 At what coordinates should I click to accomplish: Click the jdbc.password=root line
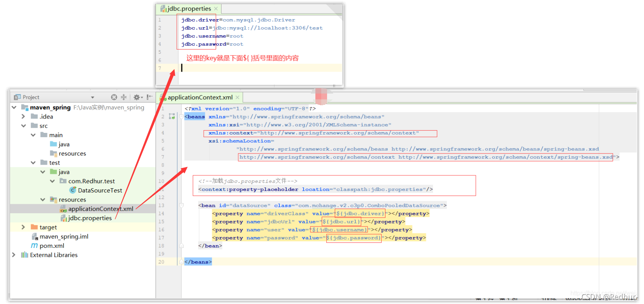pos(212,44)
